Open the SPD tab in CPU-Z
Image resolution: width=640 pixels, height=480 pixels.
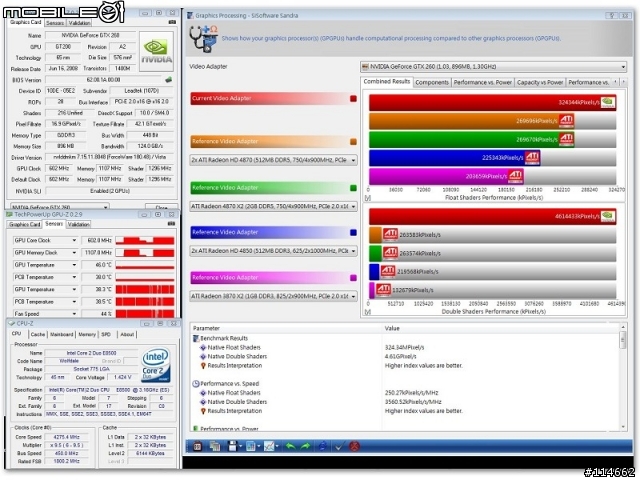(x=106, y=334)
